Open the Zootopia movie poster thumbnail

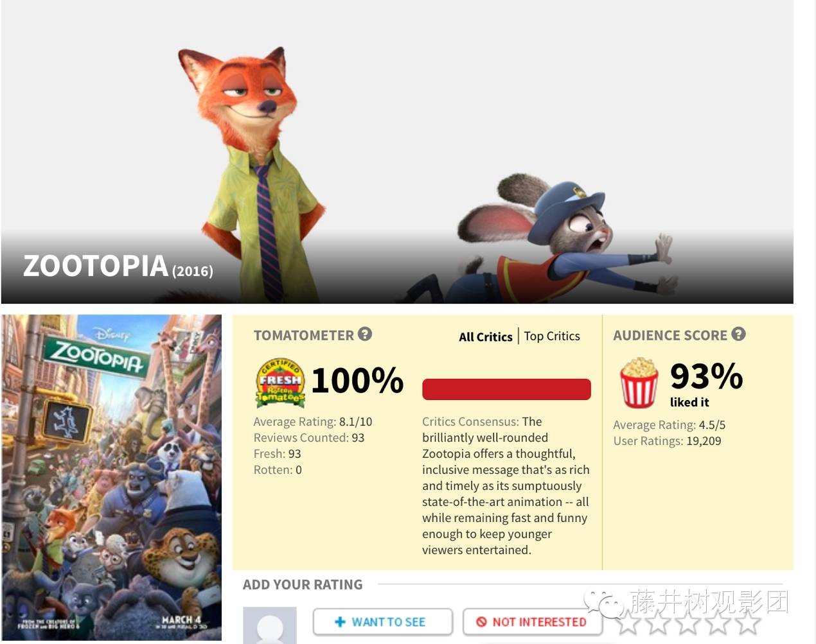point(112,477)
